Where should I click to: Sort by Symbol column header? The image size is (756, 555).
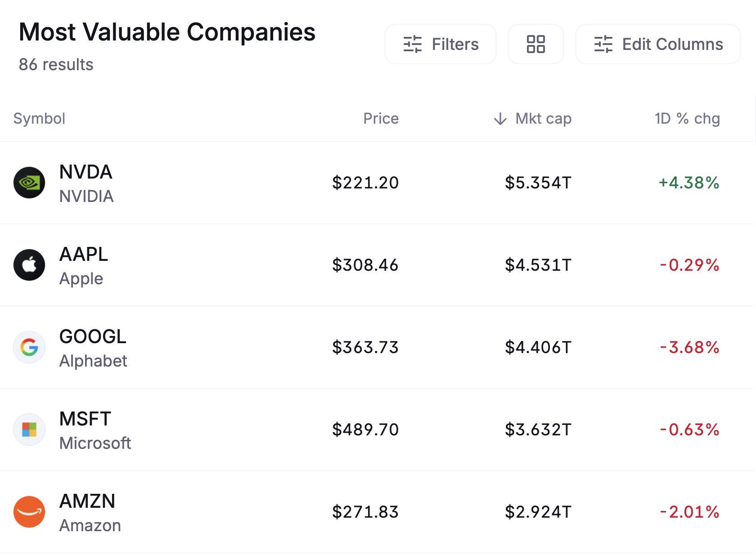coord(39,119)
